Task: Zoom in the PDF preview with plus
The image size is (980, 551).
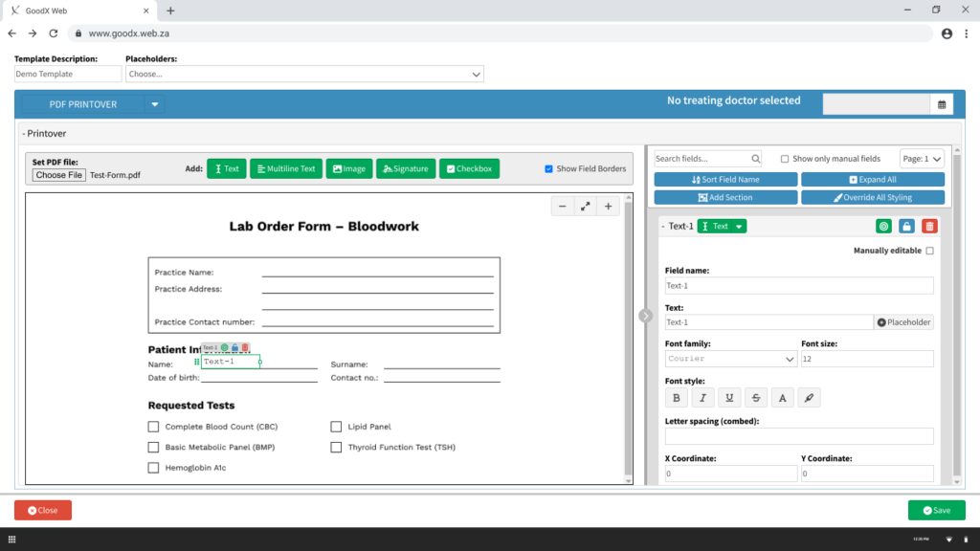Action: [x=608, y=207]
